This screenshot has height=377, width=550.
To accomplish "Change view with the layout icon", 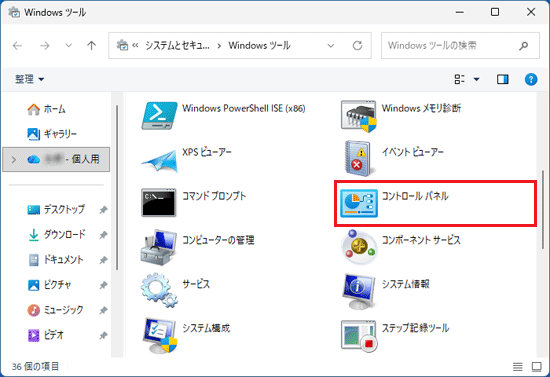I will (x=460, y=79).
